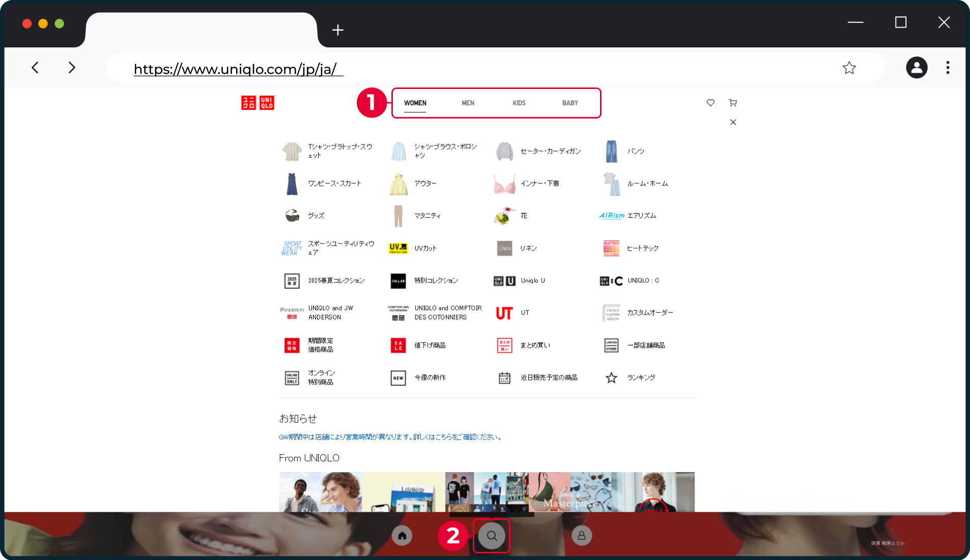This screenshot has height=560, width=970.
Task: Open the wishlist heart icon
Action: point(710,103)
